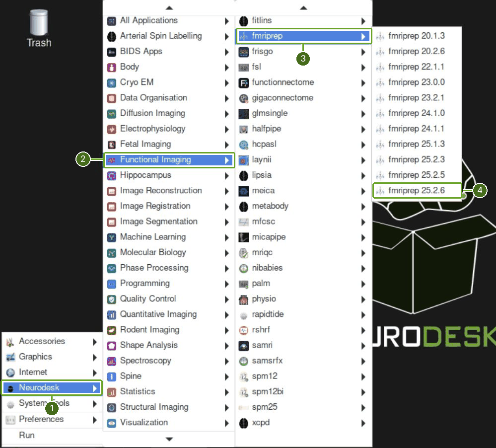Click the Spectroscopy icon
Screen dimensions: 496x448
point(112,361)
